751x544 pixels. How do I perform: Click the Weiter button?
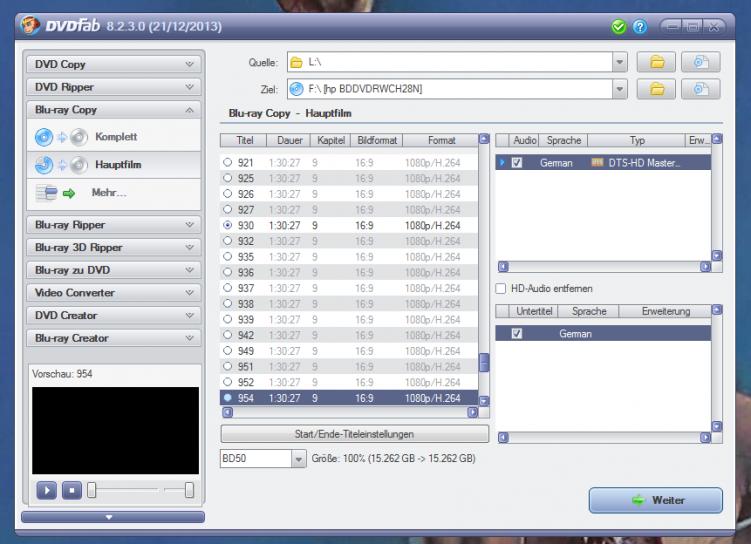pyautogui.click(x=655, y=500)
